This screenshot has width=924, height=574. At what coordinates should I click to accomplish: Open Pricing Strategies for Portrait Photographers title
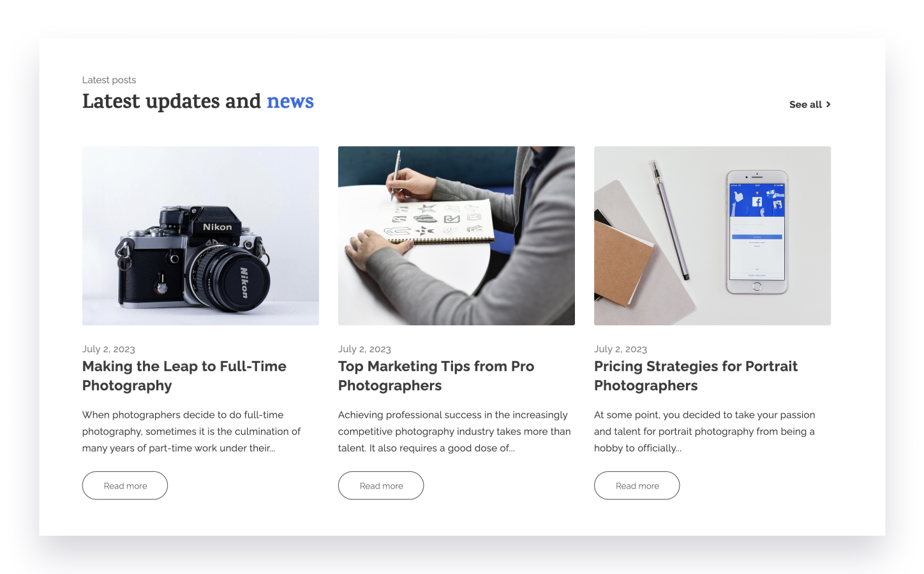[696, 376]
